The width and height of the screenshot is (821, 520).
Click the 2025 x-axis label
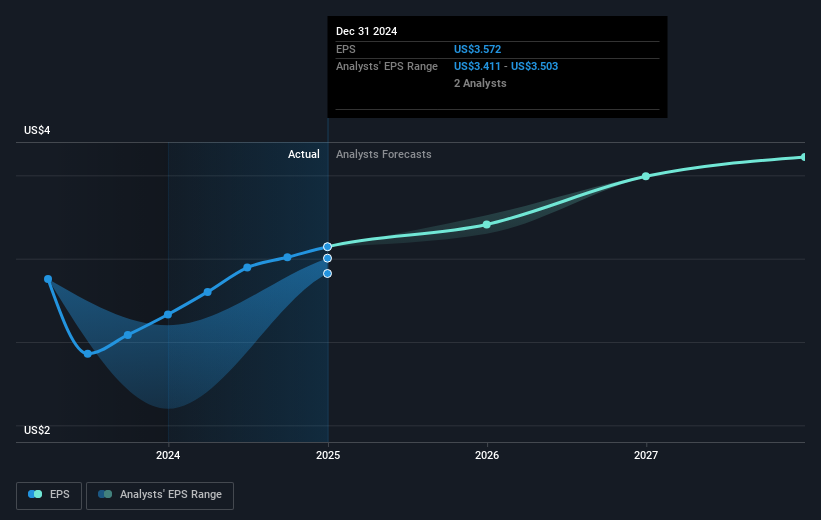point(328,455)
